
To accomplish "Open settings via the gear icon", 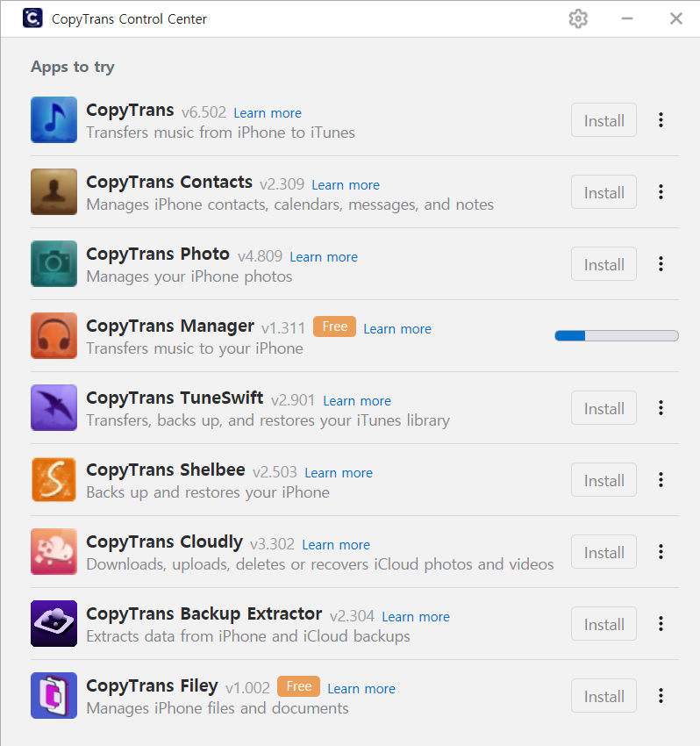I will 578,19.
